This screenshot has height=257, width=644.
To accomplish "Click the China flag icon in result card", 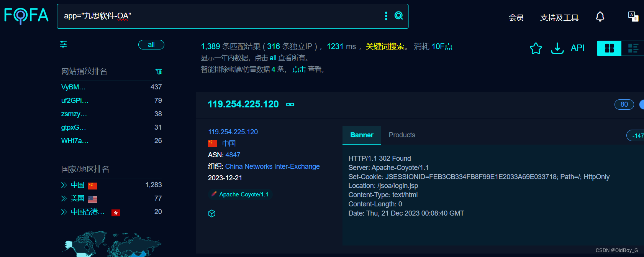I will click(212, 143).
